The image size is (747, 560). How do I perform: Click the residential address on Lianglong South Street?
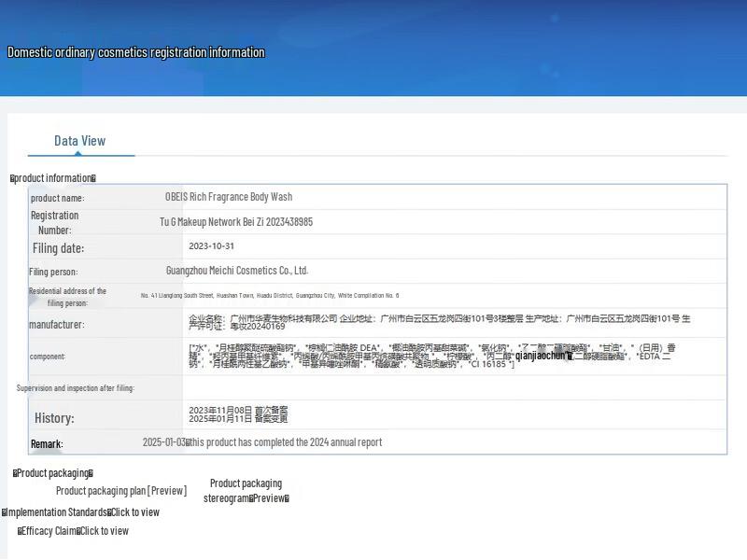[270, 296]
